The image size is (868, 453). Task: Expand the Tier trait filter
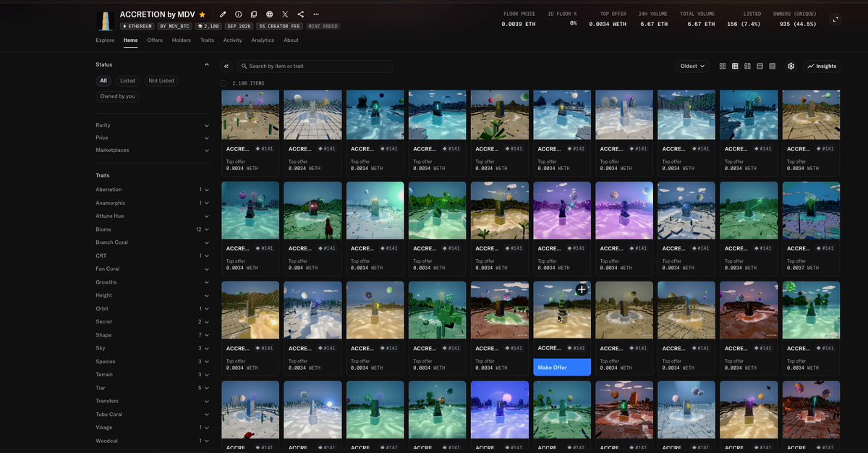(x=153, y=388)
